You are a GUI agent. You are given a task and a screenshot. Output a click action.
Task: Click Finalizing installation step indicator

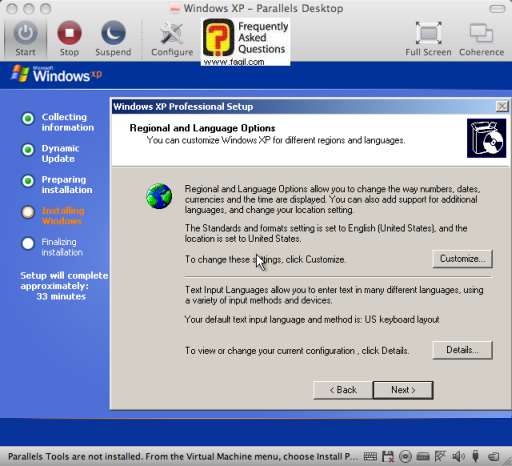(28, 243)
